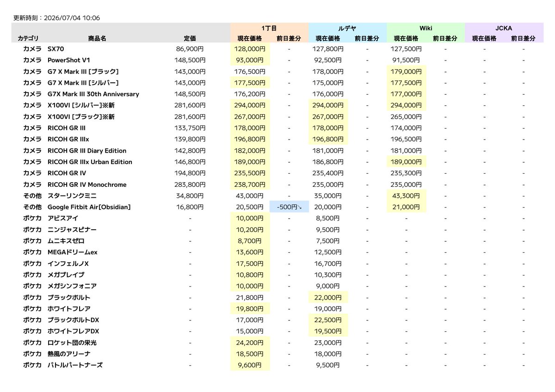Select the PowerShot V1 product row name
The height and width of the screenshot is (392, 555).
tap(68, 60)
